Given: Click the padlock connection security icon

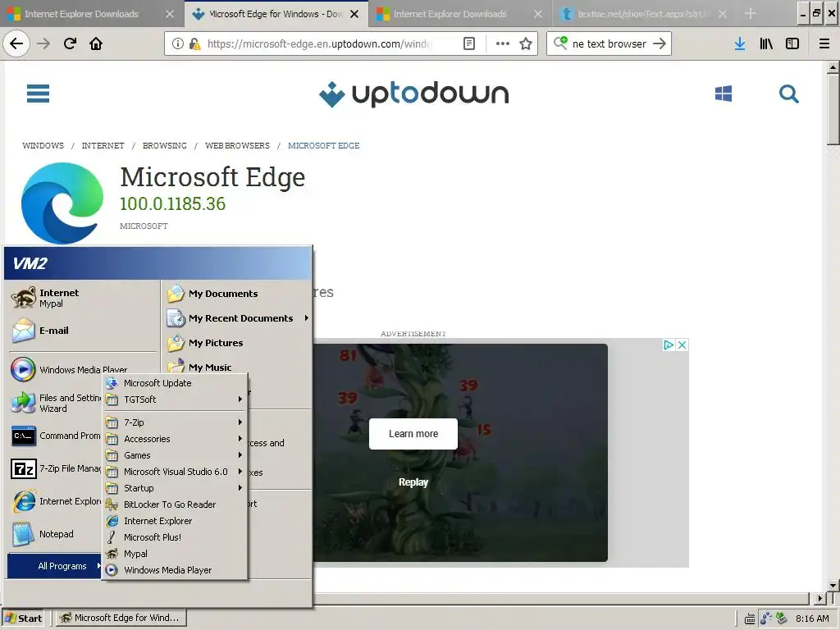Looking at the screenshot, I should [x=195, y=43].
